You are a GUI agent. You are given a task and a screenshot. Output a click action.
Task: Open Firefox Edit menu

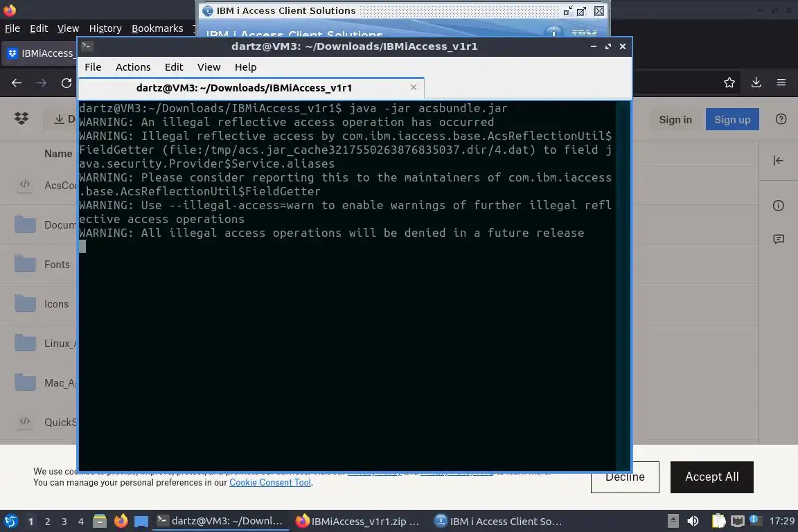tap(39, 28)
